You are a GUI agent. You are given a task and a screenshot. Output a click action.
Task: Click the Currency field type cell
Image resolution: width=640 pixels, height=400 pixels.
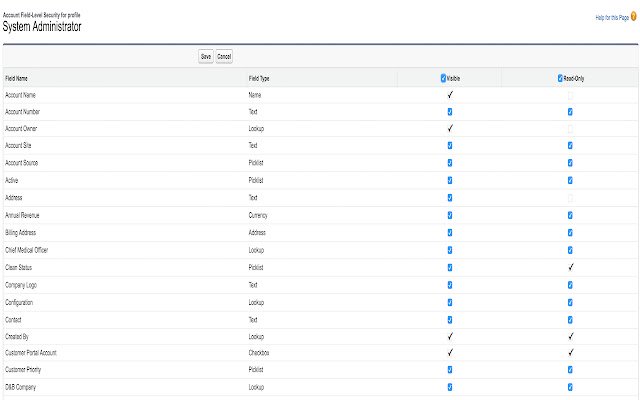click(x=258, y=215)
